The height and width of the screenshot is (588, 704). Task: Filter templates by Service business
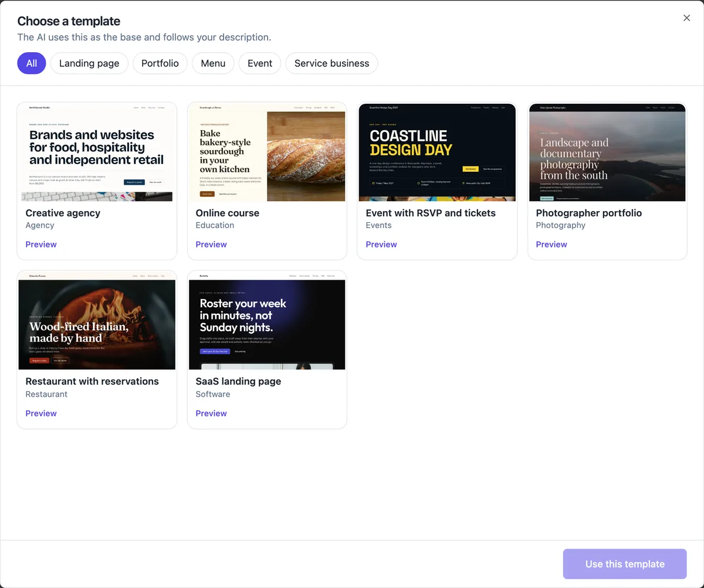pos(332,63)
